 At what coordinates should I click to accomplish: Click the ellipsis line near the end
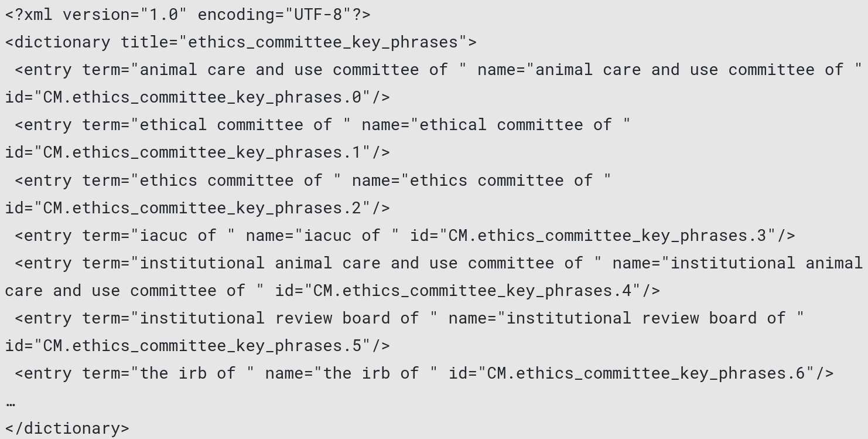pos(11,402)
